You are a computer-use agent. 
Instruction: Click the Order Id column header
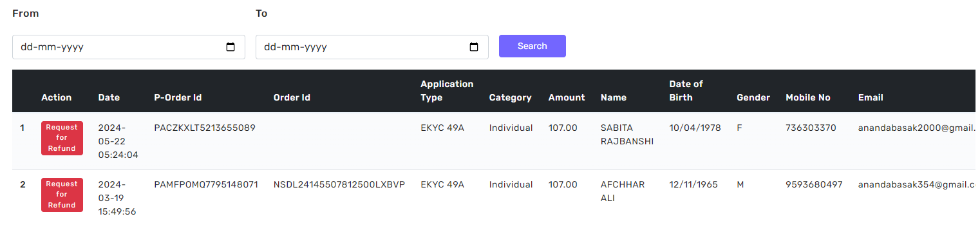(x=292, y=97)
